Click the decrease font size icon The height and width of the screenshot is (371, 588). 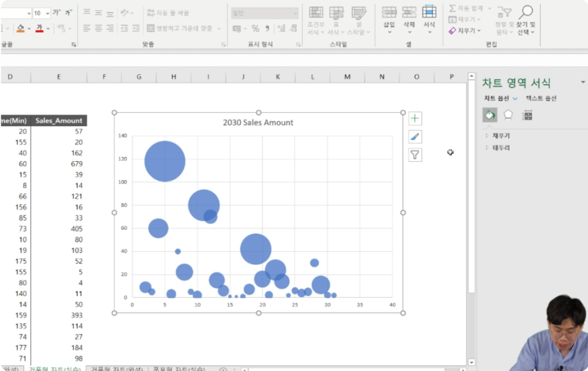click(69, 13)
